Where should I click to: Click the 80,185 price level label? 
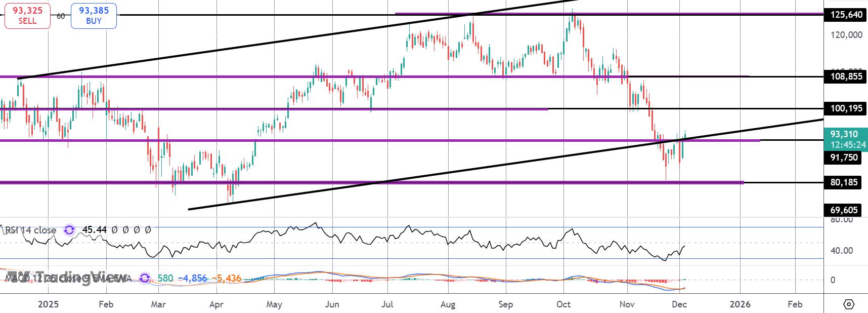point(843,182)
